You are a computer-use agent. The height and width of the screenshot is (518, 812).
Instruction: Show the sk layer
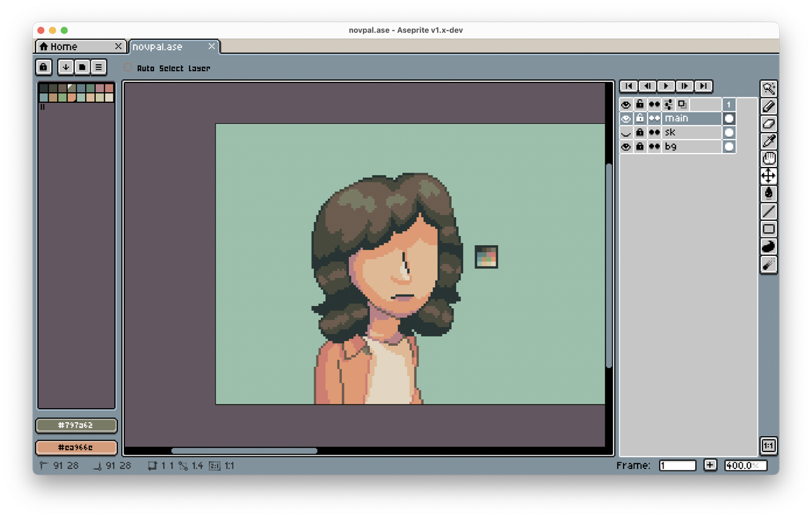[x=626, y=133]
